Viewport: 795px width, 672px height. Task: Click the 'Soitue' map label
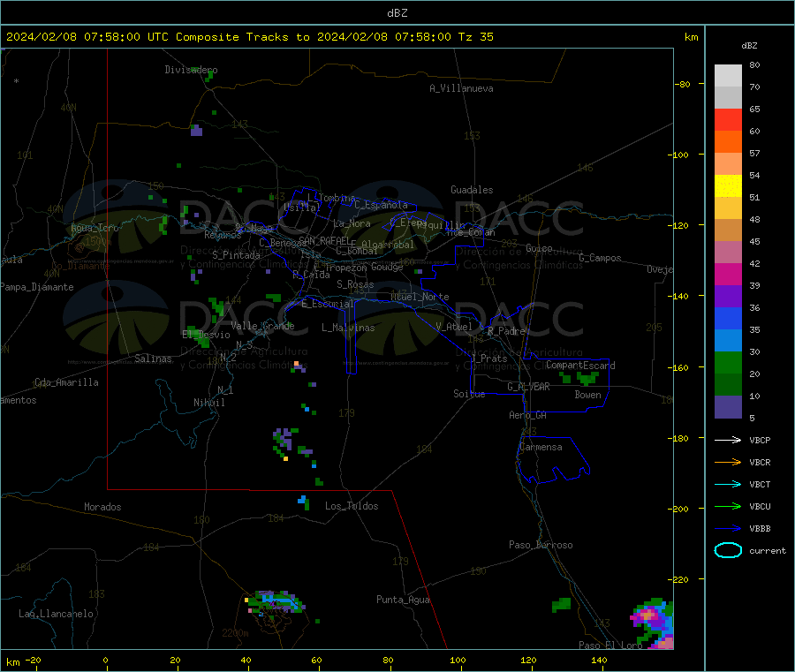click(x=469, y=394)
